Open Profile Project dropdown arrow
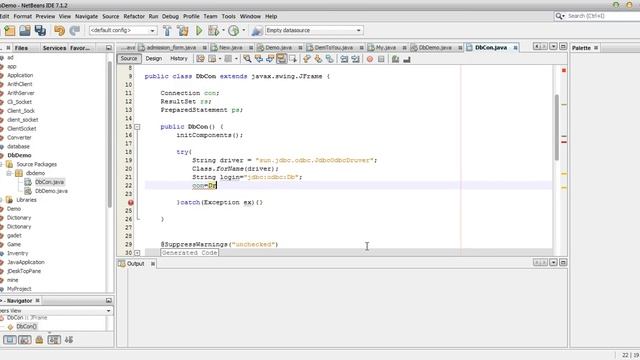Screen dimensions: 640x360 pyautogui.click(x=244, y=31)
